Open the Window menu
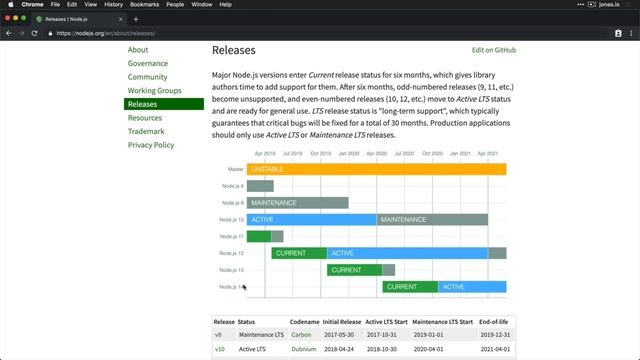This screenshot has width=640, height=360. click(x=202, y=4)
